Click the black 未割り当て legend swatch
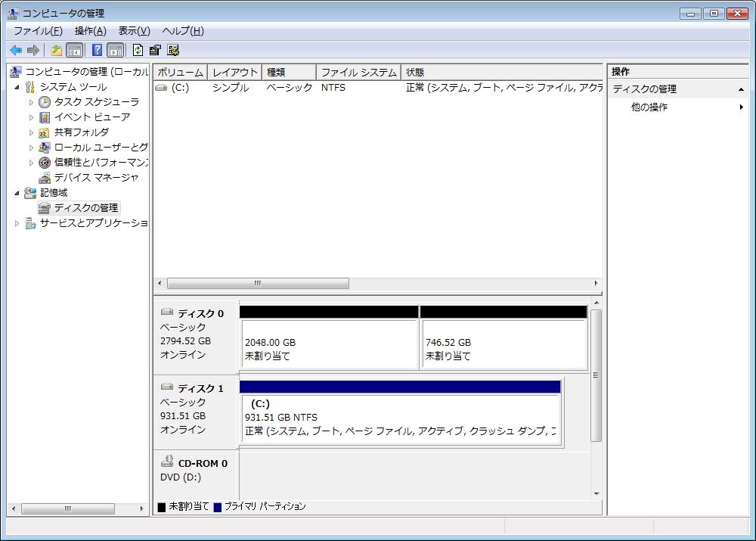Image resolution: width=756 pixels, height=541 pixels. 162,507
